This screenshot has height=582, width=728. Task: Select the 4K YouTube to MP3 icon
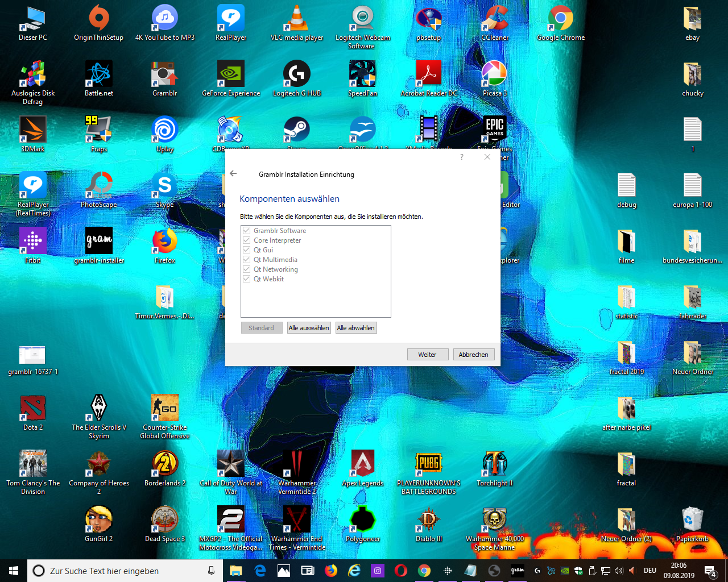point(165,24)
